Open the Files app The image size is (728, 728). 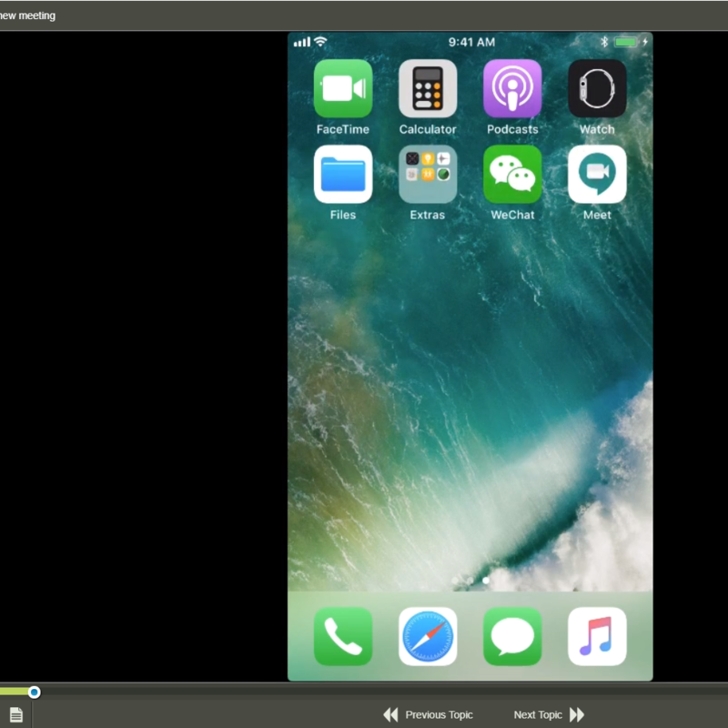click(x=343, y=174)
